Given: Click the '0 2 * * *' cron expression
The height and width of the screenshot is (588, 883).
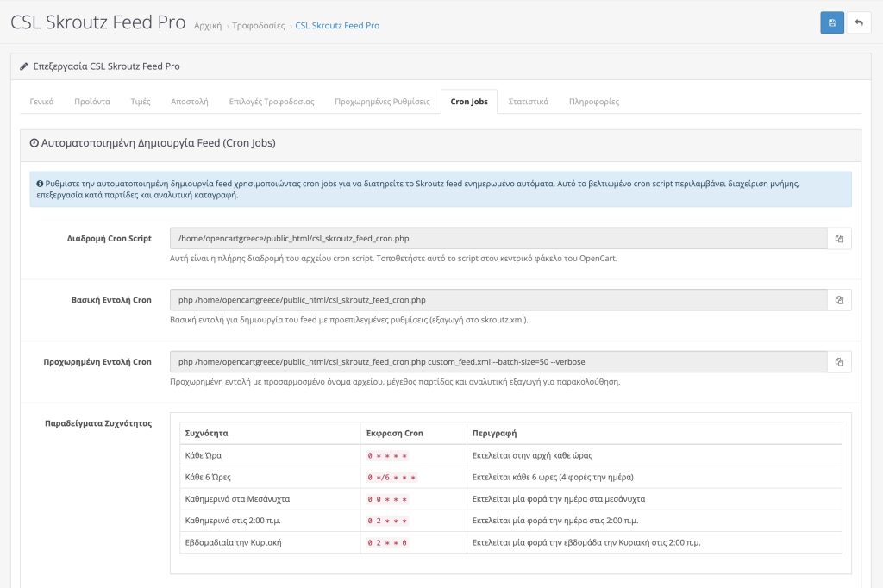Looking at the screenshot, I should pyautogui.click(x=387, y=521).
